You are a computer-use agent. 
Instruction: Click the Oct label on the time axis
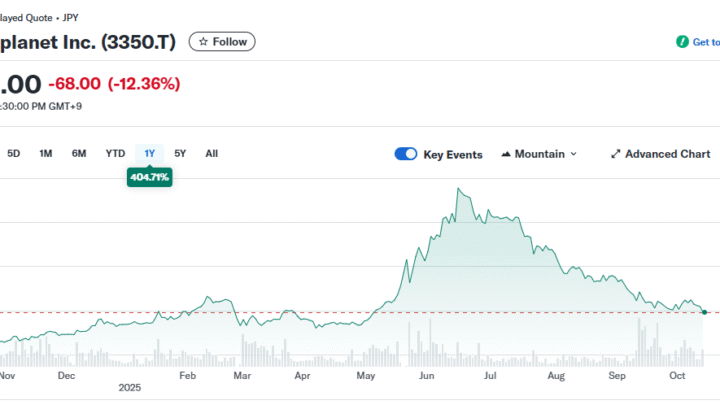[677, 376]
